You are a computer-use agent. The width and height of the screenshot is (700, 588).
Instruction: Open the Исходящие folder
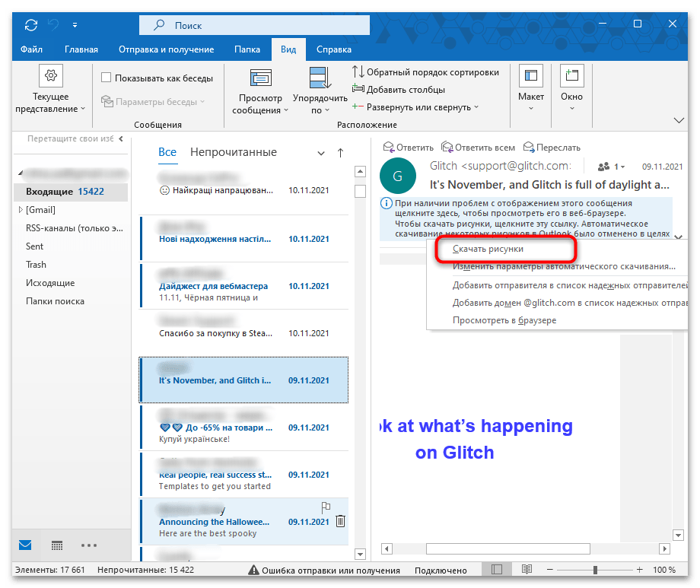point(50,283)
